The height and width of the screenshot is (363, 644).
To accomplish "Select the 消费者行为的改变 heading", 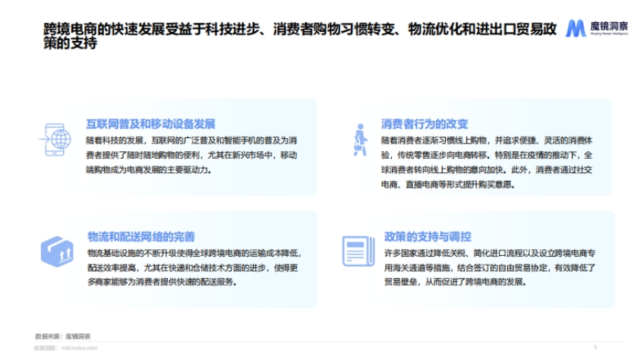I will point(425,124).
